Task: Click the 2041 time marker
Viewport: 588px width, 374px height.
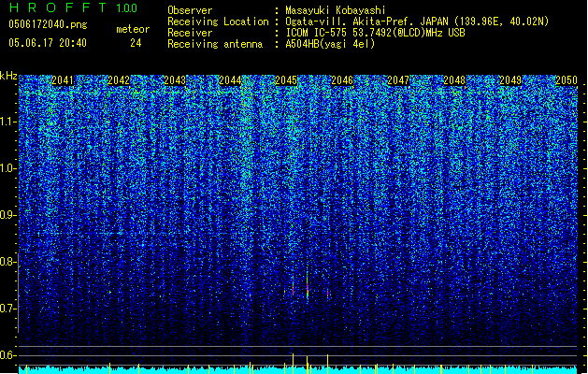Action: coord(63,80)
